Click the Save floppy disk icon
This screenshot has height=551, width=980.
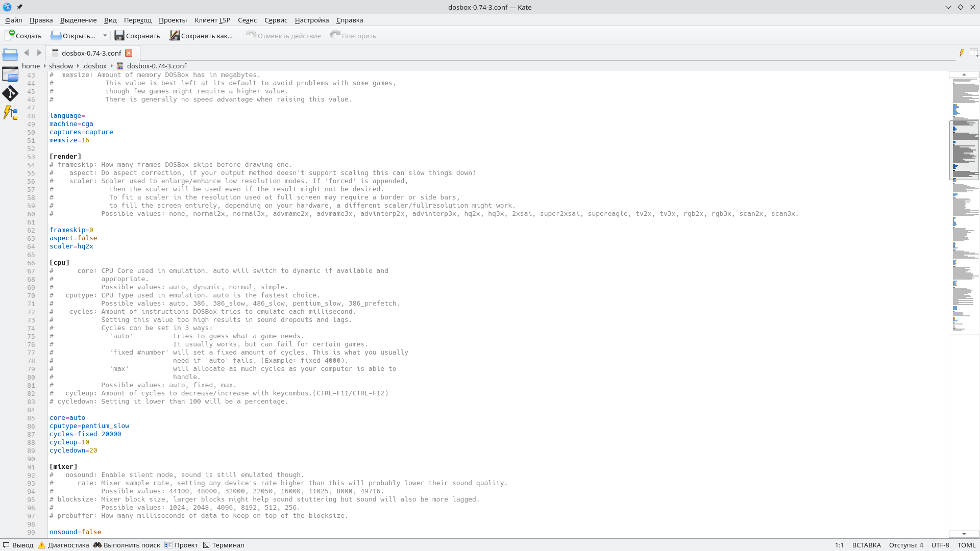click(119, 35)
